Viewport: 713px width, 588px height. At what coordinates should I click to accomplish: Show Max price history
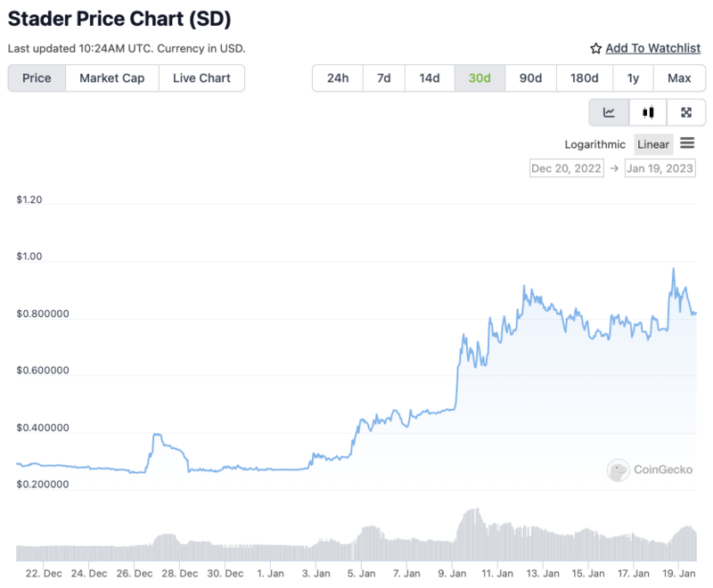679,78
